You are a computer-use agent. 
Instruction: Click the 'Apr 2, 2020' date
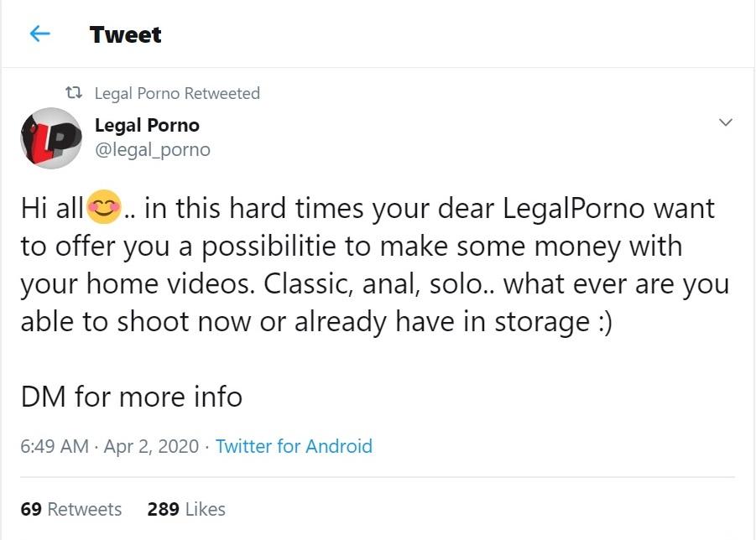coord(151,446)
